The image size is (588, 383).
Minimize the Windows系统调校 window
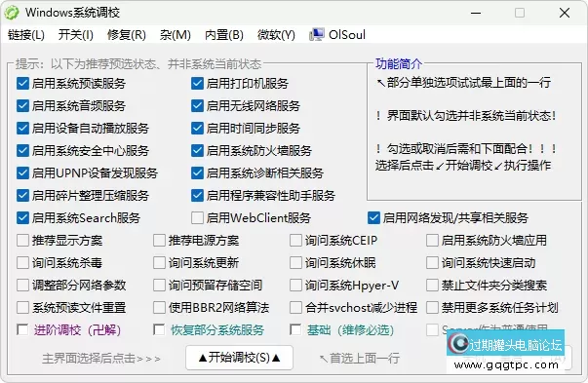click(476, 13)
